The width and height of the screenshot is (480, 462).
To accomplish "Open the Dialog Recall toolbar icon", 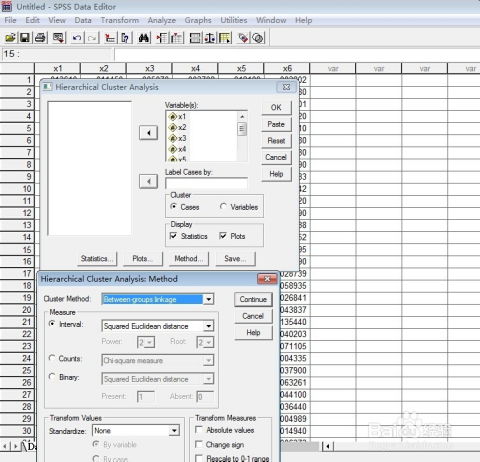I will coord(59,38).
